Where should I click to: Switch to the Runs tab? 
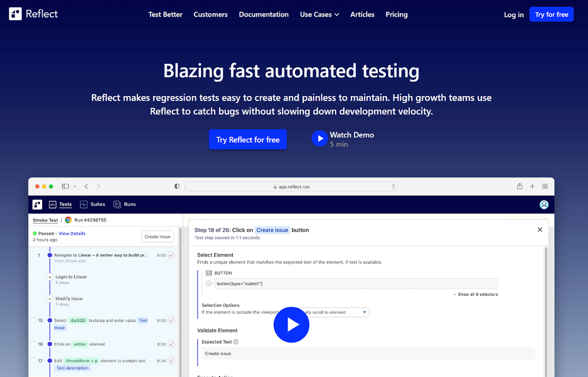coord(124,204)
